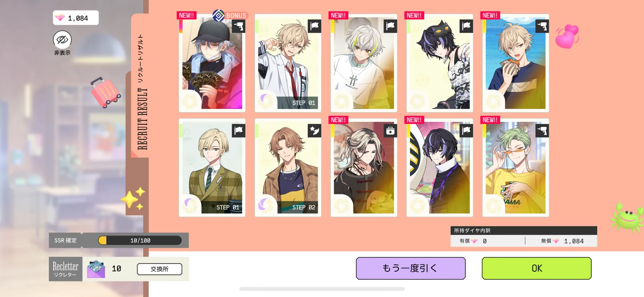Image resolution: width=644 pixels, height=297 pixels.
Task: Toggle the 非表示 hide eye icon
Action: click(62, 40)
